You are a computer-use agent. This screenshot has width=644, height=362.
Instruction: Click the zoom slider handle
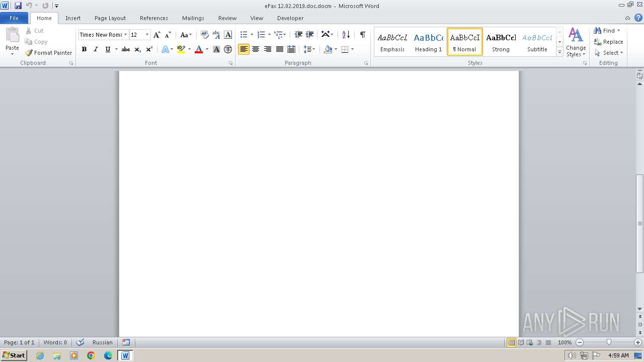(609, 342)
